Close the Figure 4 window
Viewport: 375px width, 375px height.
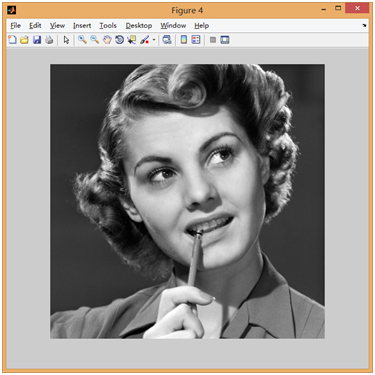tap(357, 8)
